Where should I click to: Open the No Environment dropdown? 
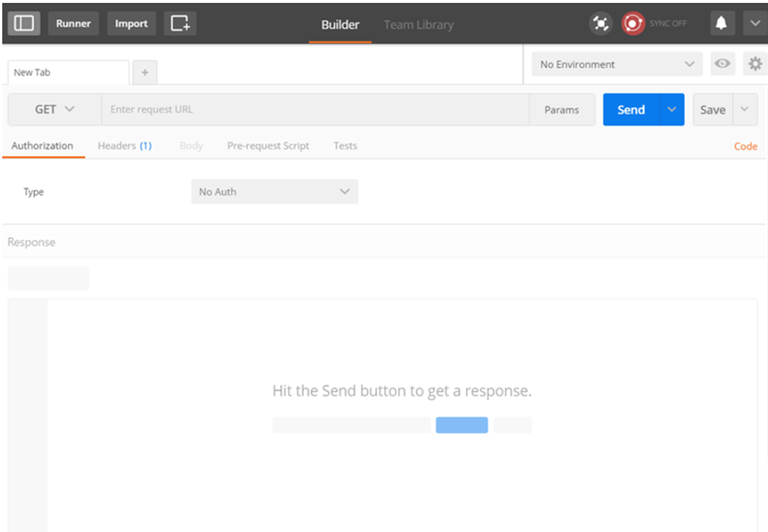click(x=617, y=64)
